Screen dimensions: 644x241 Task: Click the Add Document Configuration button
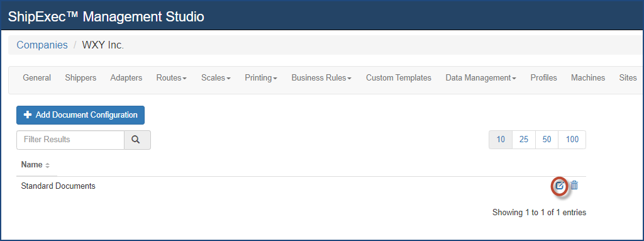(x=80, y=115)
